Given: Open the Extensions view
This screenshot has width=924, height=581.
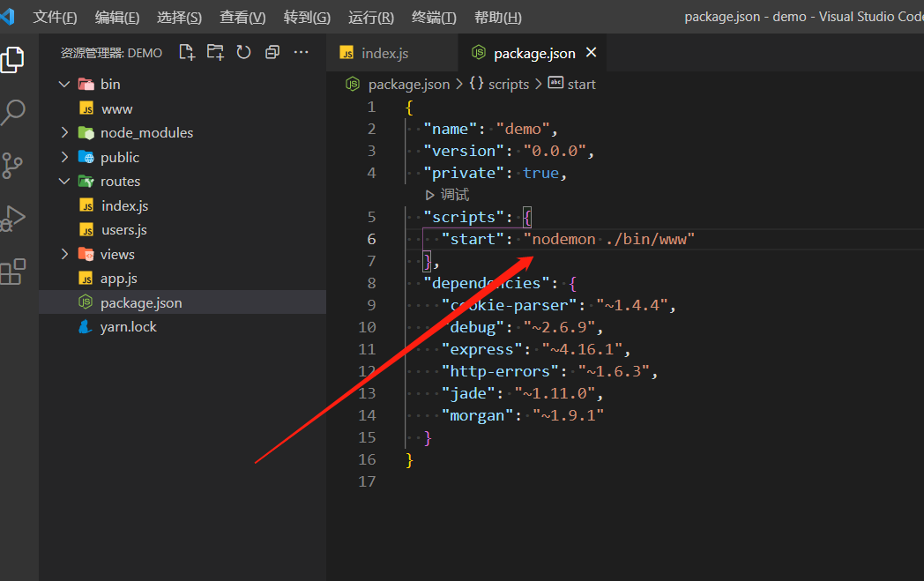Looking at the screenshot, I should 12,272.
